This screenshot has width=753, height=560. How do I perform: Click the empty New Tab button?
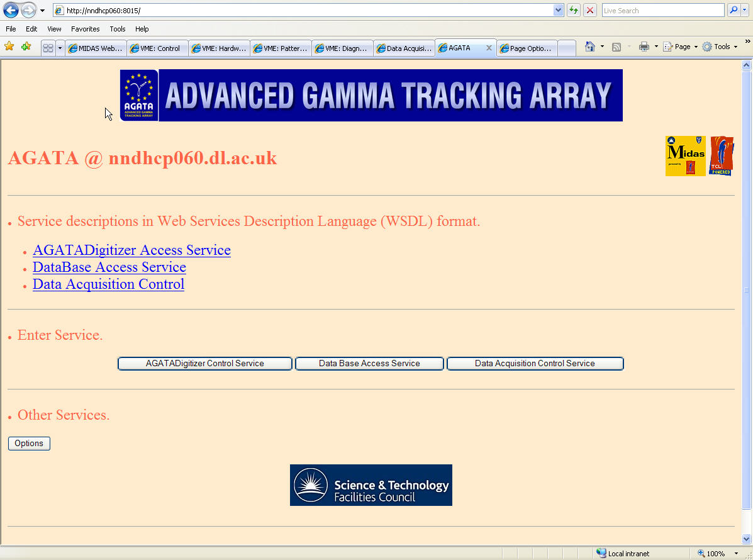coord(567,48)
